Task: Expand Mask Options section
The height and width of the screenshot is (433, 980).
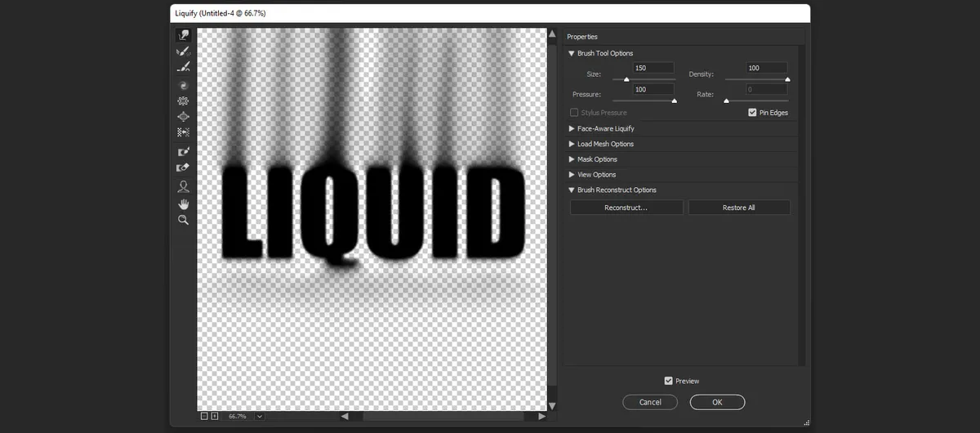Action: point(572,159)
